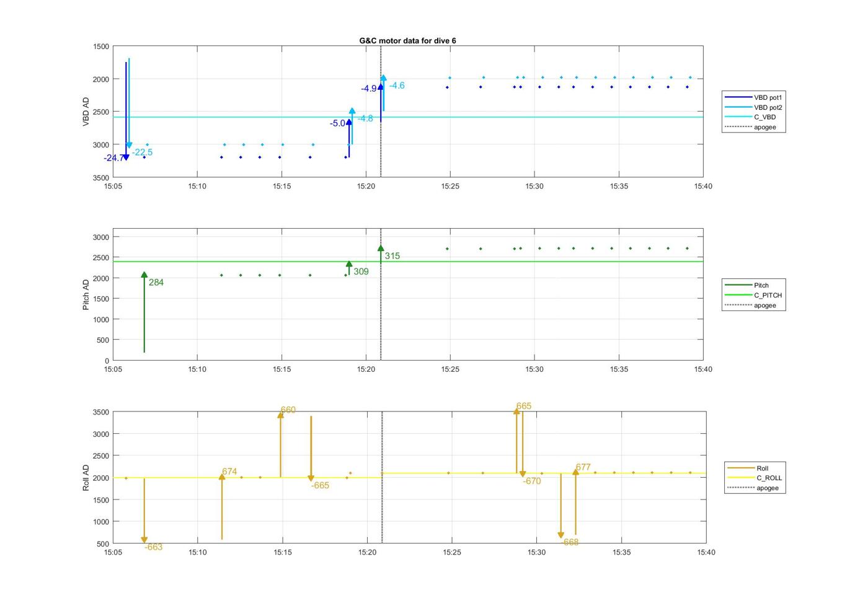868x611 pixels.
Task: Click the apogee entry in the Pitch legend
Action: (750, 305)
